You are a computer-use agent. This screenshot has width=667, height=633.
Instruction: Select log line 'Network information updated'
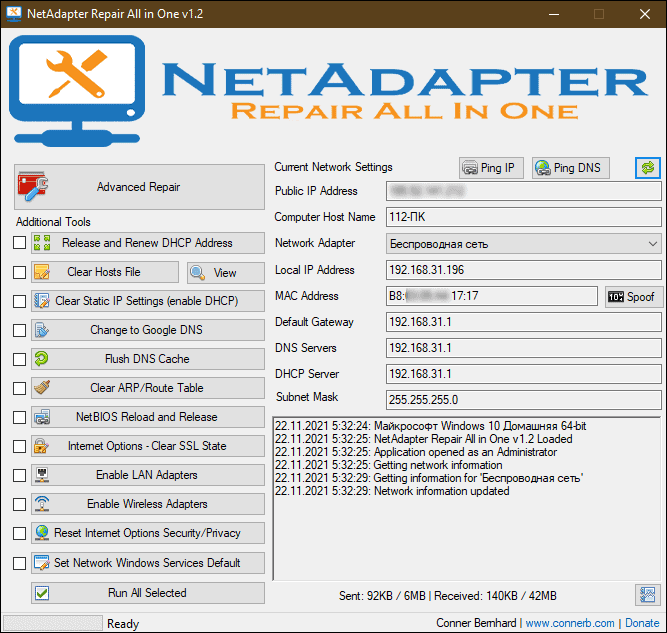click(392, 491)
